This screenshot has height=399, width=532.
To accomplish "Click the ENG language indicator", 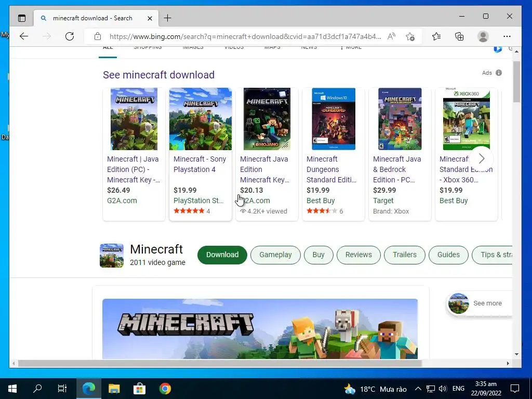I will pos(458,389).
